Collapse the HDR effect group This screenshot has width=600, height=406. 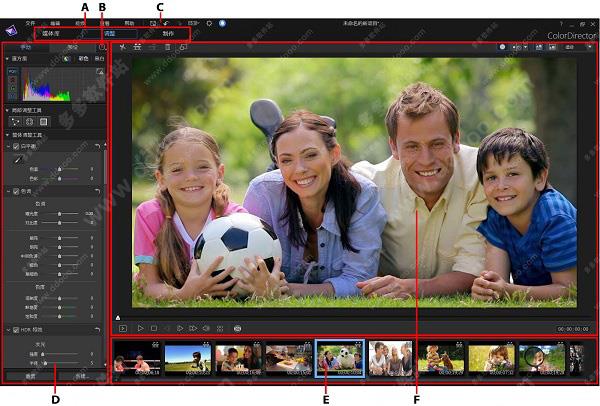coord(8,329)
